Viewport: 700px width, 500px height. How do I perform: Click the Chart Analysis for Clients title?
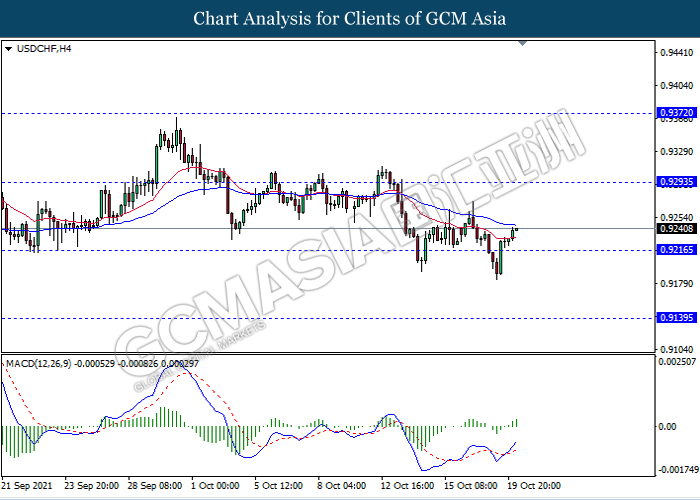pos(350,19)
